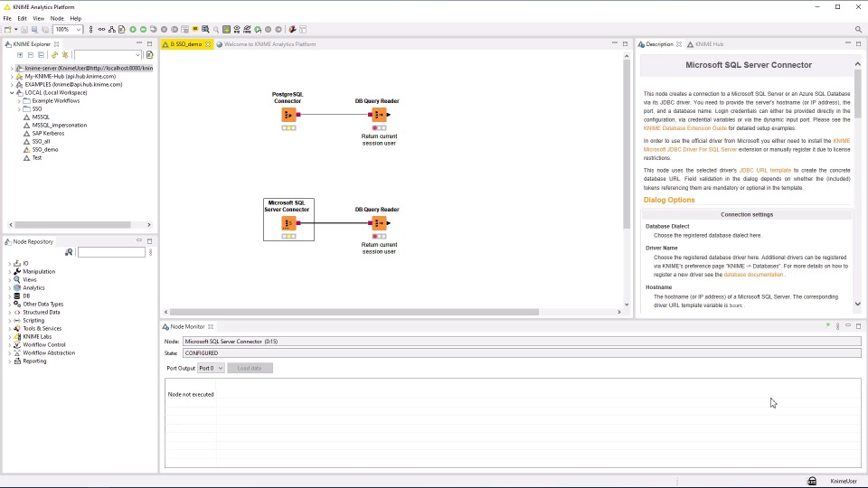Expand the Example Workflows folder
The height and width of the screenshot is (488, 868).
[19, 101]
